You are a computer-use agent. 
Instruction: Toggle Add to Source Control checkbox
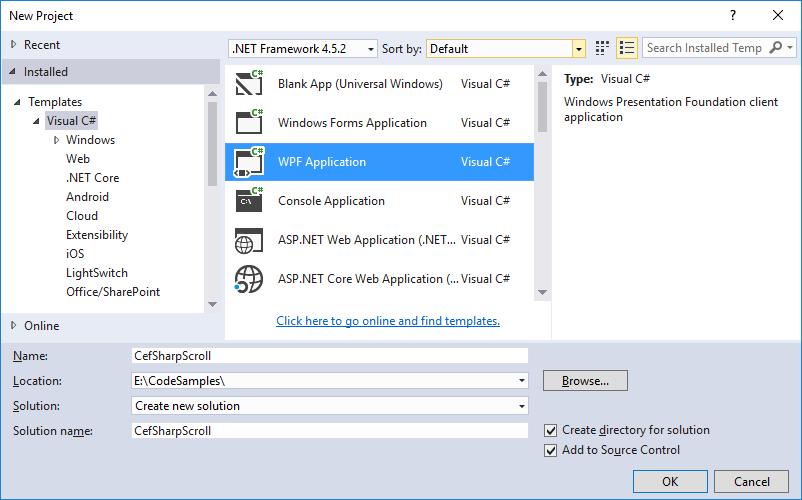(x=550, y=450)
